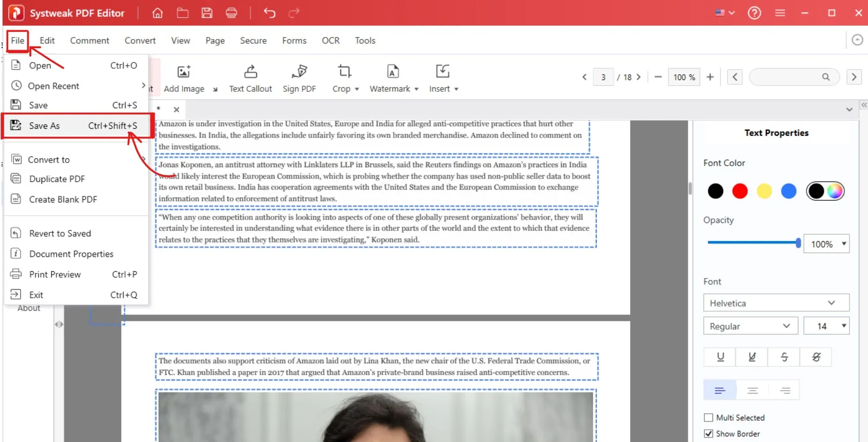
Task: Expand the Helvetica font dropdown
Action: 776,303
